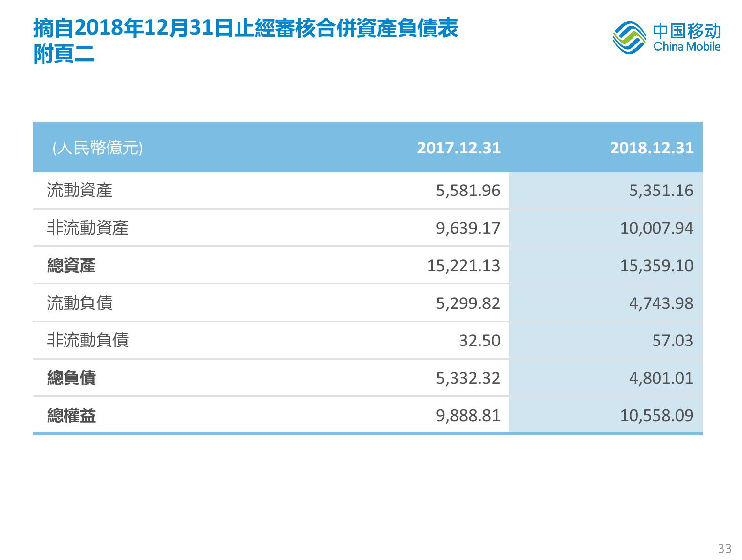Select the value 4,801.01
This screenshot has height=560, width=742.
pos(661,378)
